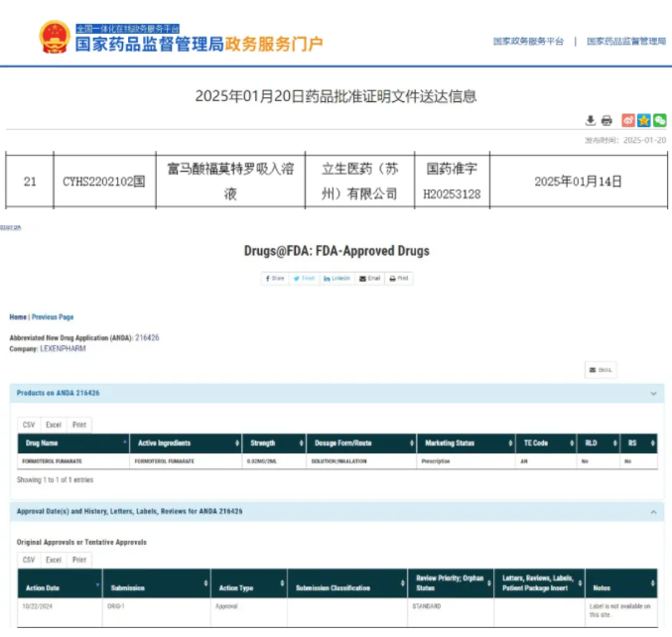This screenshot has height=637, width=672.
Task: Export the Original Approvals table as Excel
Action: pos(54,560)
